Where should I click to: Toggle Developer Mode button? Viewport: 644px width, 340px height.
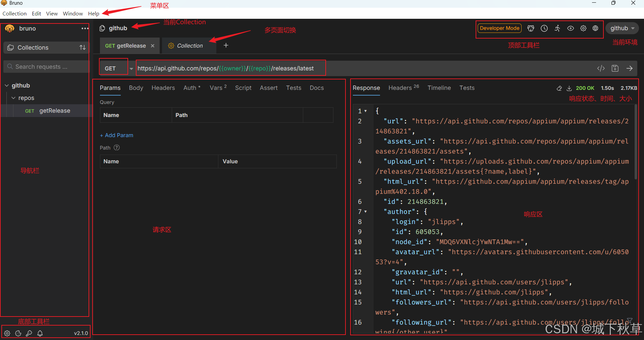point(499,28)
